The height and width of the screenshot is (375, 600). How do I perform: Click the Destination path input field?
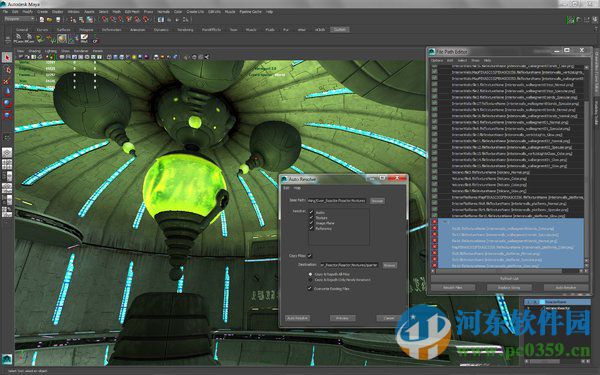click(349, 265)
